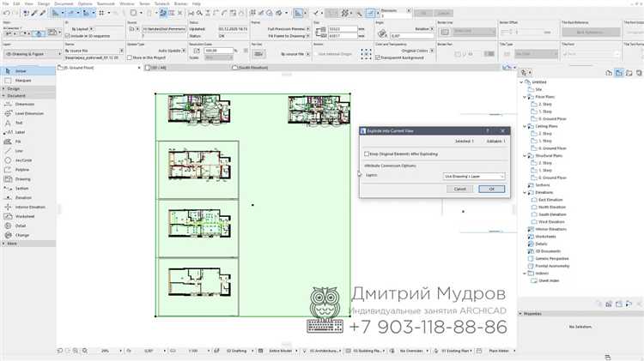Open the File menu
644x361 pixels.
6,3
